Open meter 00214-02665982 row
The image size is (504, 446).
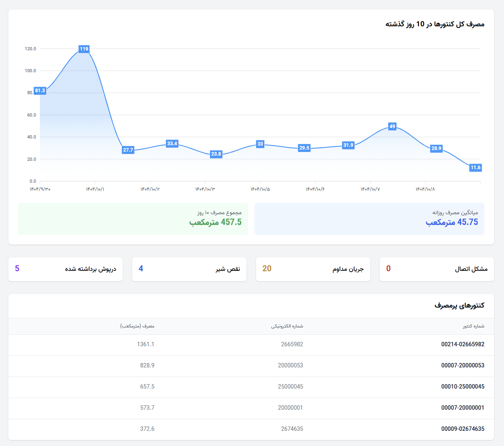pos(462,344)
